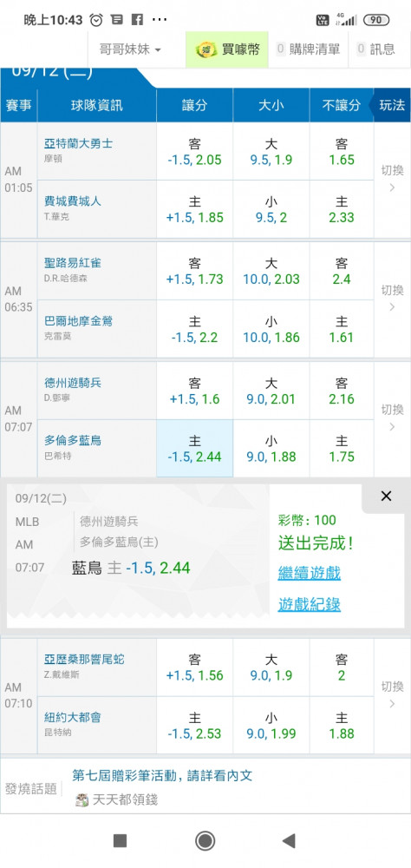This screenshot has height=868, width=411.
Task: Switch play type for 01:05 game
Action: point(392,179)
